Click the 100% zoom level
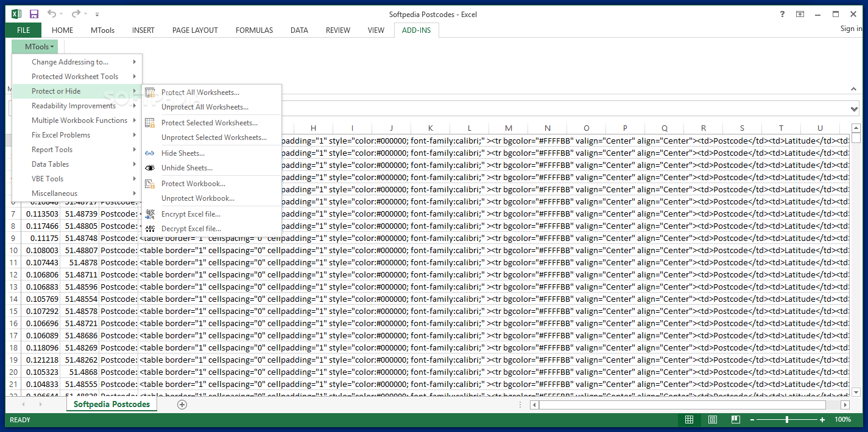 tap(842, 420)
